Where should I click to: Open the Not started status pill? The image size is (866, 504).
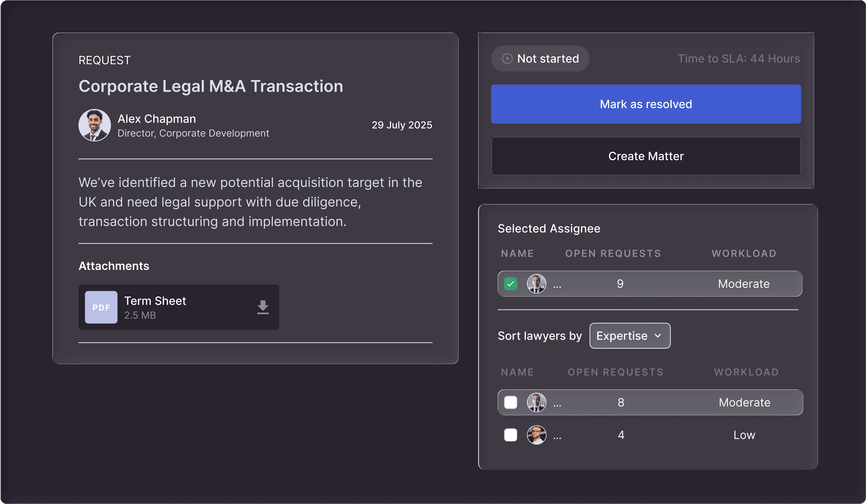tap(540, 59)
